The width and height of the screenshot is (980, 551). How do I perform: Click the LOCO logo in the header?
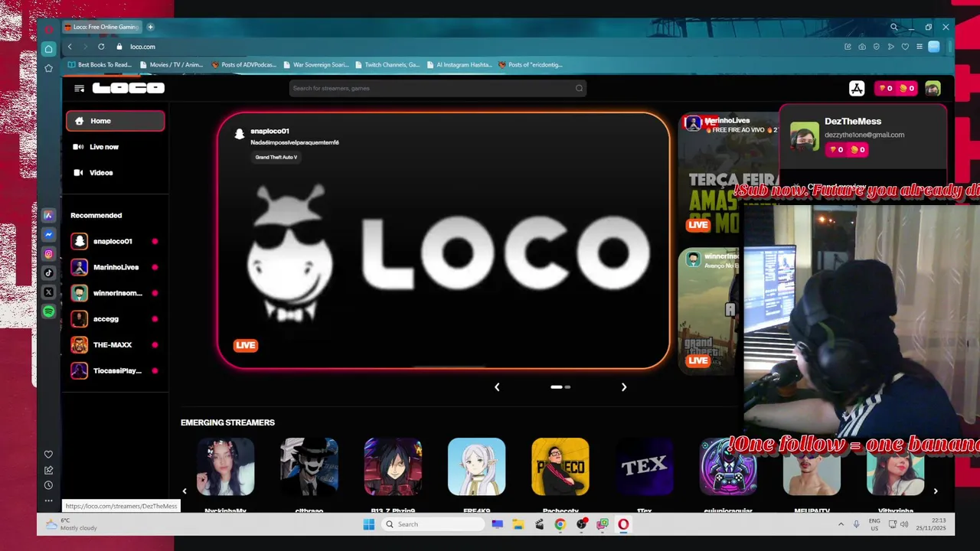pyautogui.click(x=129, y=88)
